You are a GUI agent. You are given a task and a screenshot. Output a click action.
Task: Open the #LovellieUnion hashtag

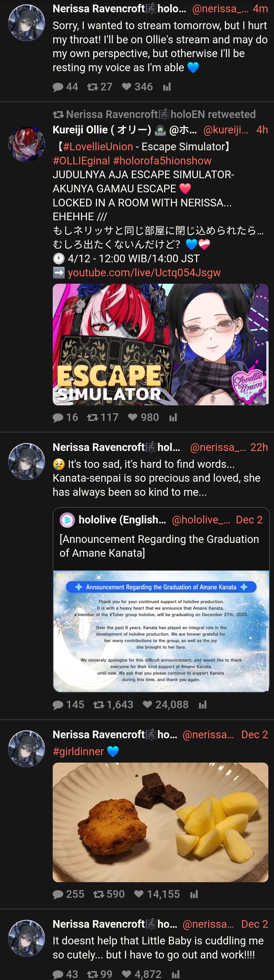(98, 146)
